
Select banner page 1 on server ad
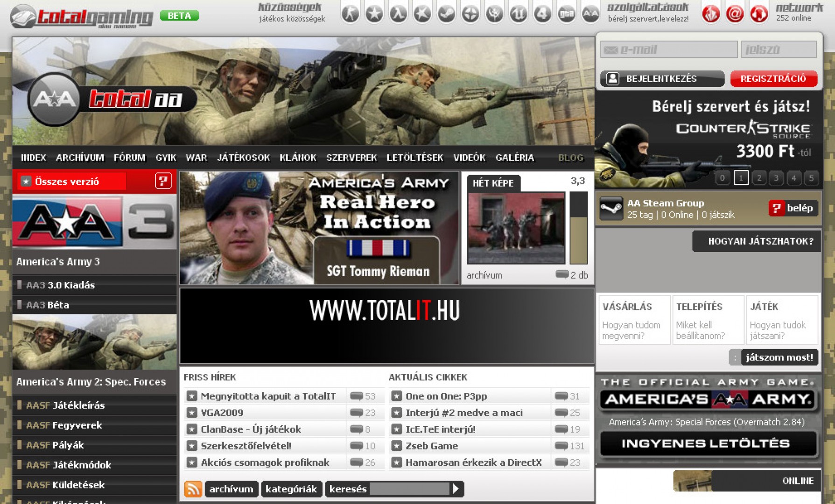[x=741, y=178]
